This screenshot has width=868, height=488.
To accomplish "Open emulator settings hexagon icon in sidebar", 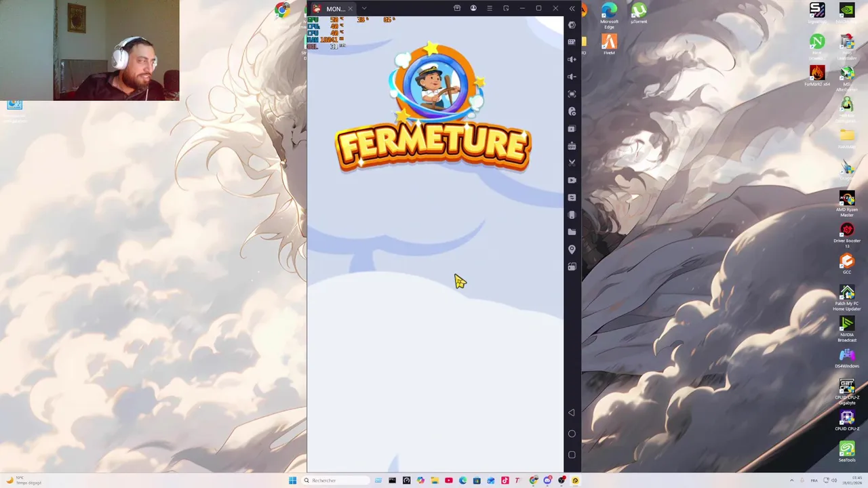I will click(x=572, y=25).
